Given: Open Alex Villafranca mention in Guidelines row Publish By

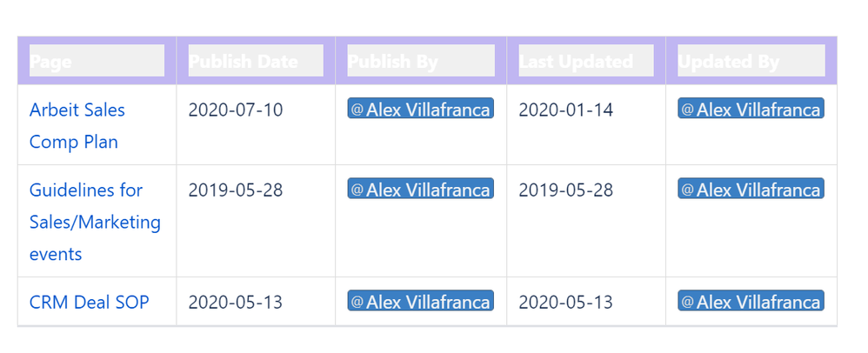Looking at the screenshot, I should (x=421, y=189).
